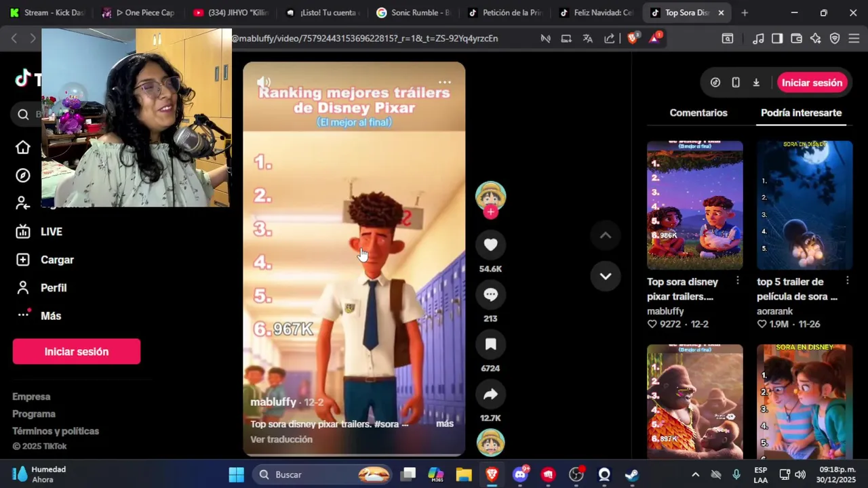Viewport: 868px width, 488px height.
Task: Open more options for Top sora disney video
Action: pos(738,281)
